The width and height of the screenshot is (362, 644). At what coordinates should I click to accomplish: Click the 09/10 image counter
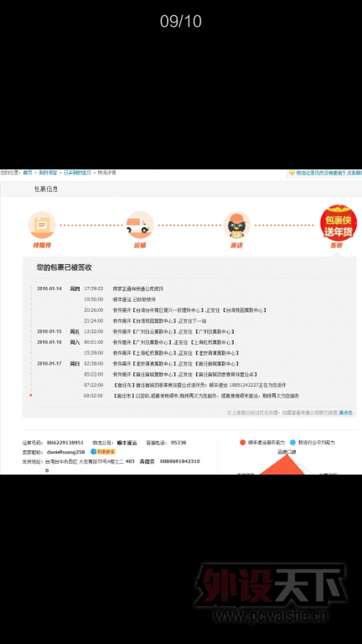[181, 21]
